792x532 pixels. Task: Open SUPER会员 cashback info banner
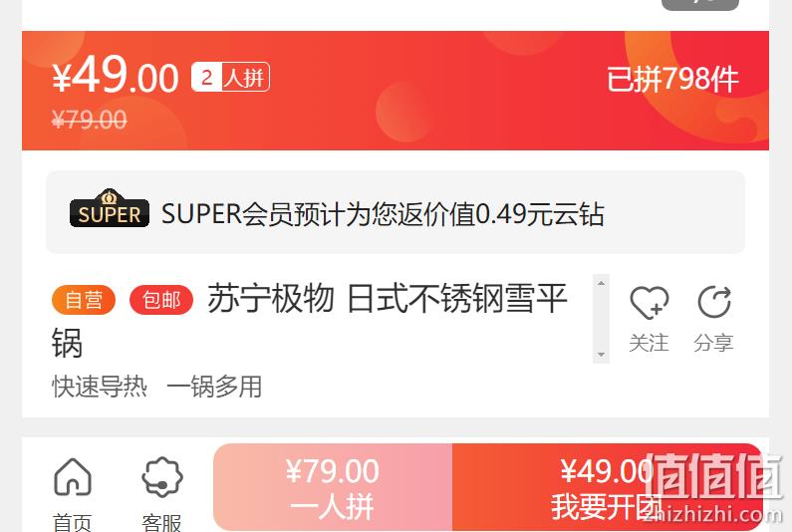395,212
